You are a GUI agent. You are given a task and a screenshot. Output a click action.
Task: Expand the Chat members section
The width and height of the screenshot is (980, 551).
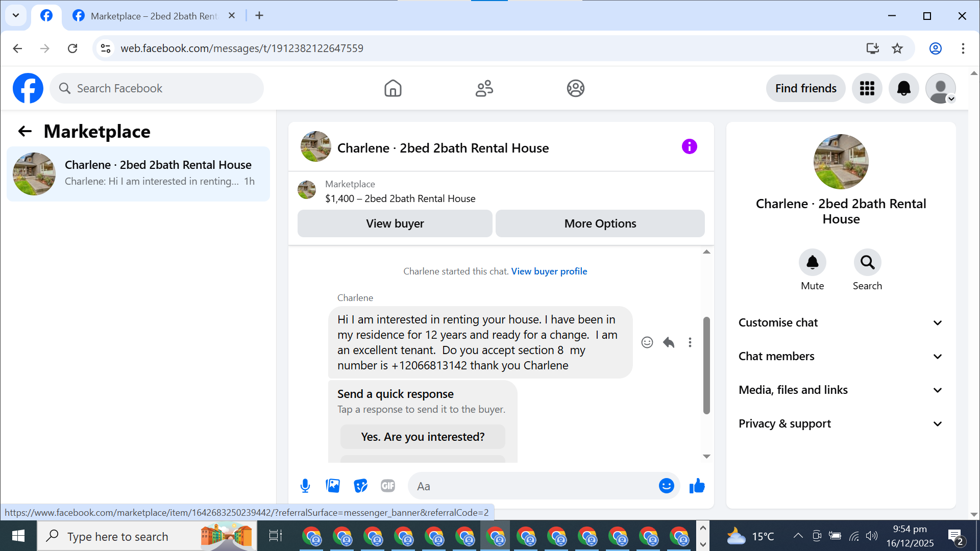pos(841,357)
